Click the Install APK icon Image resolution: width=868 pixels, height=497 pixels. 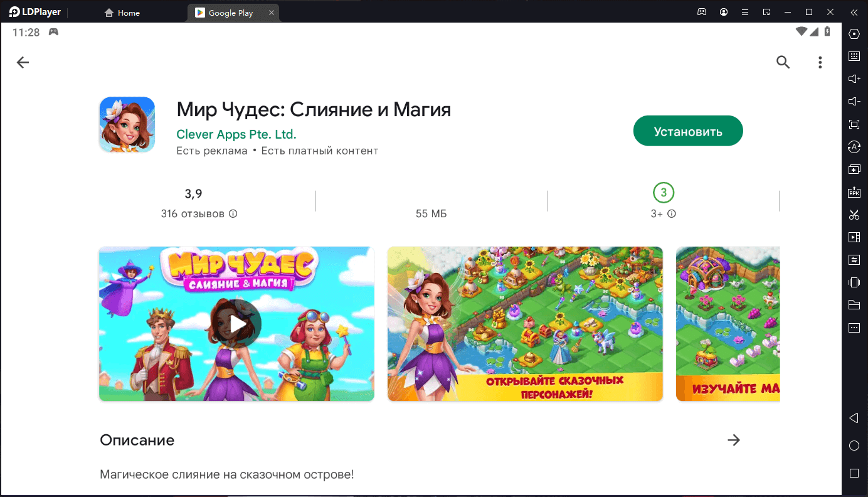coord(854,192)
